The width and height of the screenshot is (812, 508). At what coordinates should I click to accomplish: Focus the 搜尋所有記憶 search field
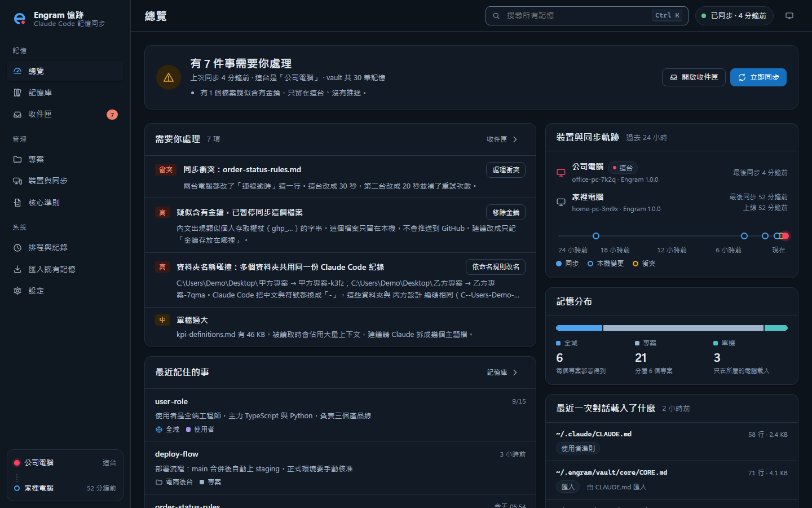(x=586, y=16)
